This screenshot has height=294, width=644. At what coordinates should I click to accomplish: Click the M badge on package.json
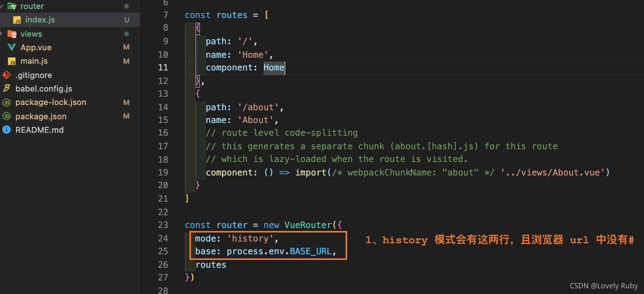[127, 116]
